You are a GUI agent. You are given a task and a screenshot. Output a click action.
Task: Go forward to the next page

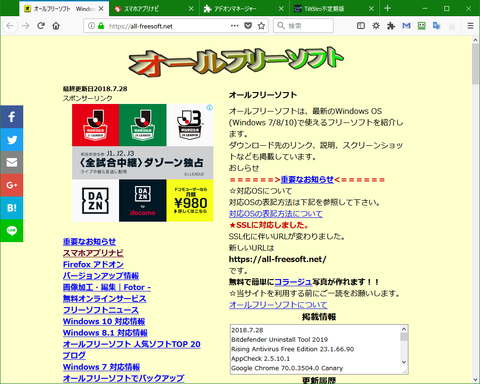pos(26,26)
